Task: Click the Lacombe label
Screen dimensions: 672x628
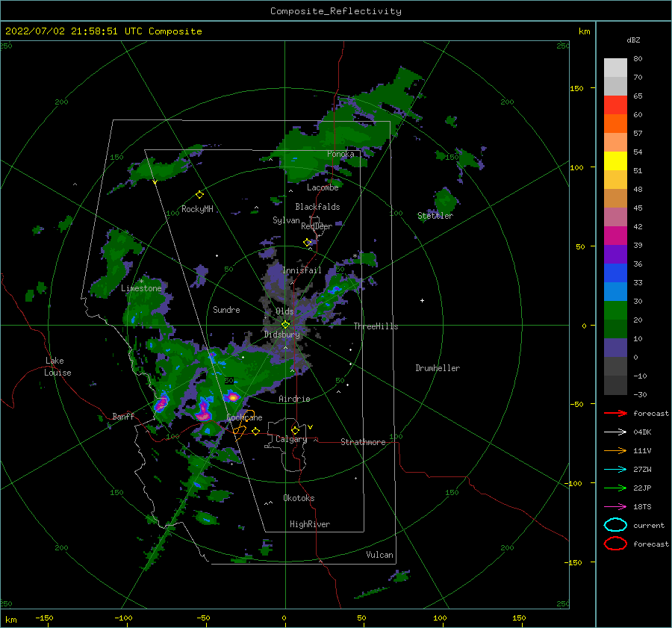Action: click(x=323, y=187)
